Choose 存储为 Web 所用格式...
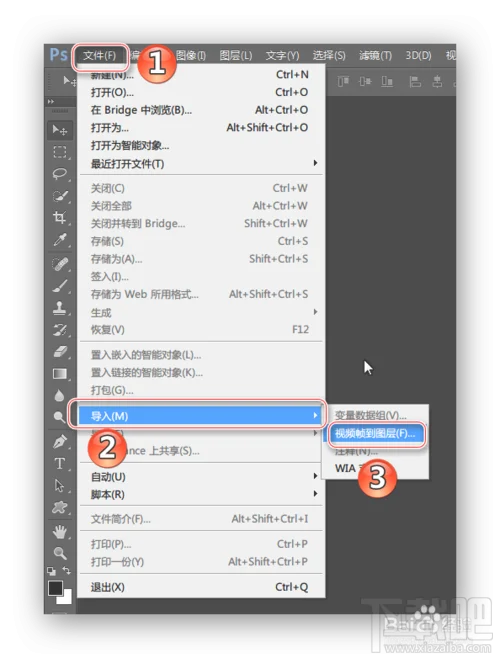 click(200, 294)
